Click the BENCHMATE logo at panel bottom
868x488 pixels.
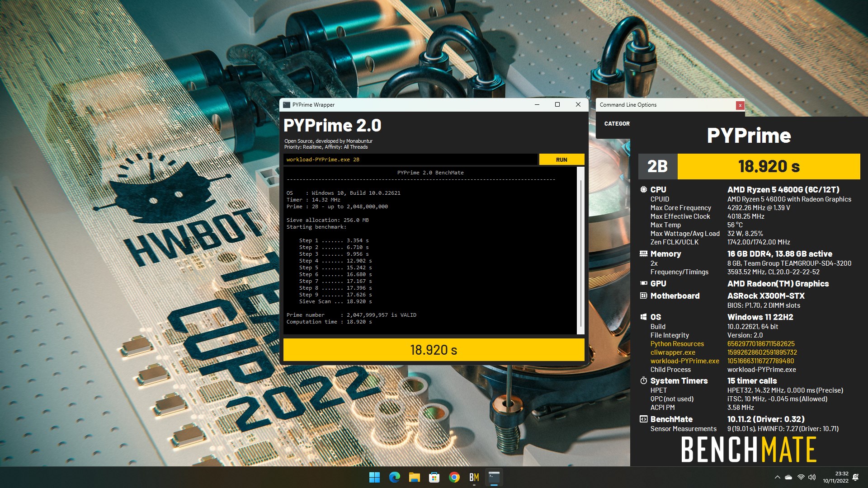(x=749, y=450)
